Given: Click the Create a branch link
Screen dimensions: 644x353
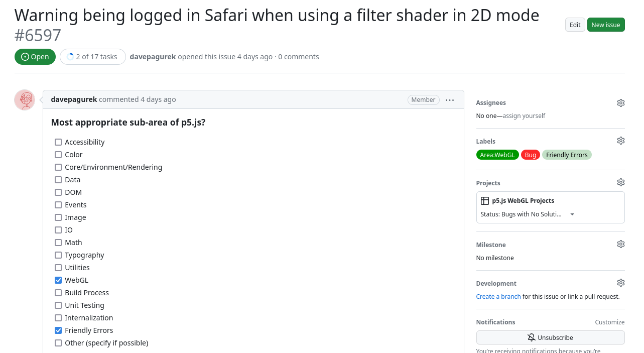Looking at the screenshot, I should (x=498, y=296).
